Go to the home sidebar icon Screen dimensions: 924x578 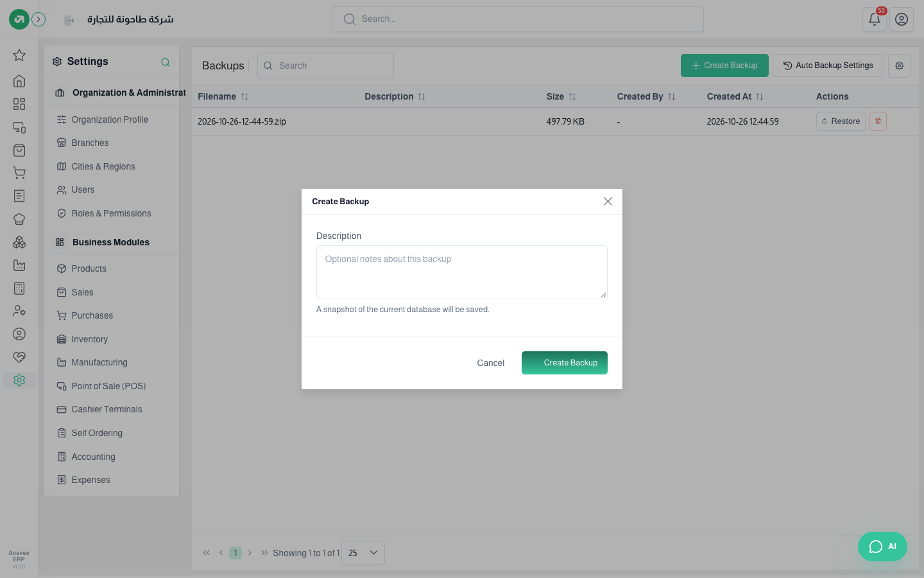tap(19, 81)
